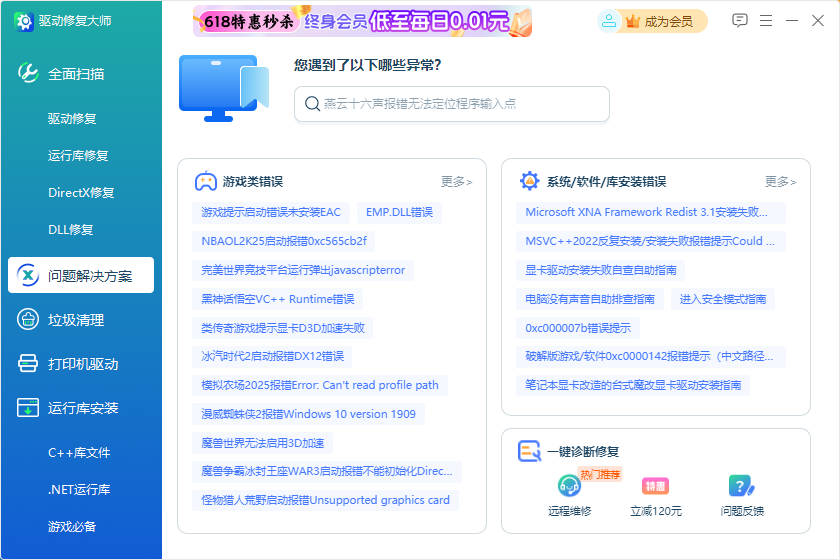Viewport: 840px width, 560px height.
Task: Open link 笔记本显卡改造的台式魔改显卡驱动安装指南
Action: (633, 385)
